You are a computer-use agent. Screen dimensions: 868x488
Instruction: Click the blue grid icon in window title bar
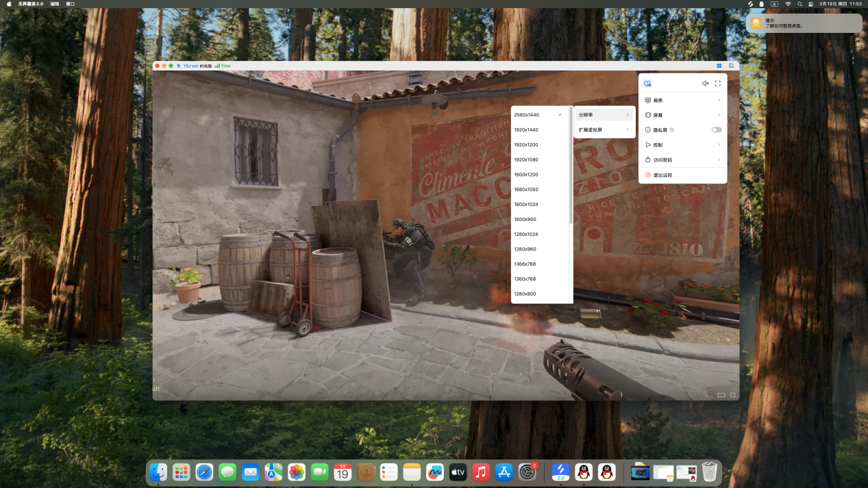(719, 66)
